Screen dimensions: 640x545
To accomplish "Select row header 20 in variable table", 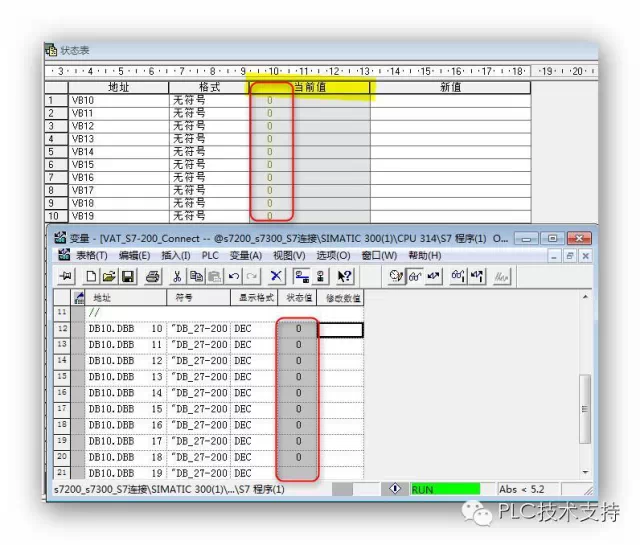I will 62,457.
